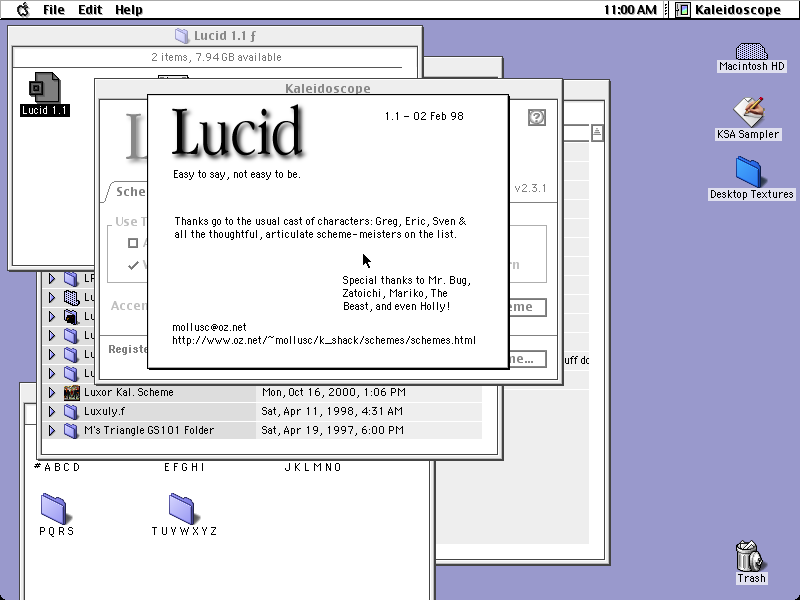Expand M's Triangle GS101 Folder row
Screen dimensions: 800x600
click(x=52, y=430)
